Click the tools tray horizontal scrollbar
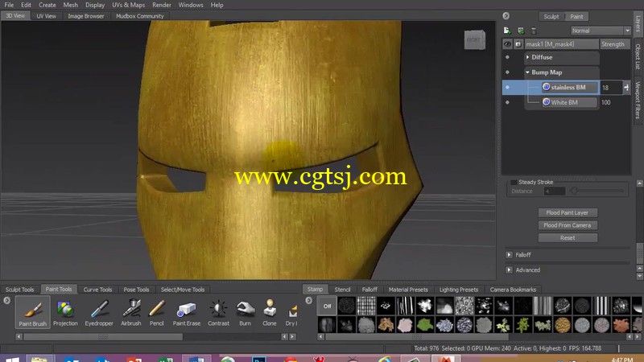The image size is (644, 362). (103, 337)
